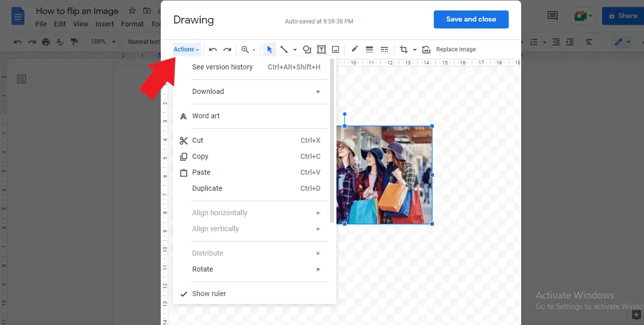Viewport: 644px width, 325px height.
Task: Expand the Download submenu
Action: [208, 91]
